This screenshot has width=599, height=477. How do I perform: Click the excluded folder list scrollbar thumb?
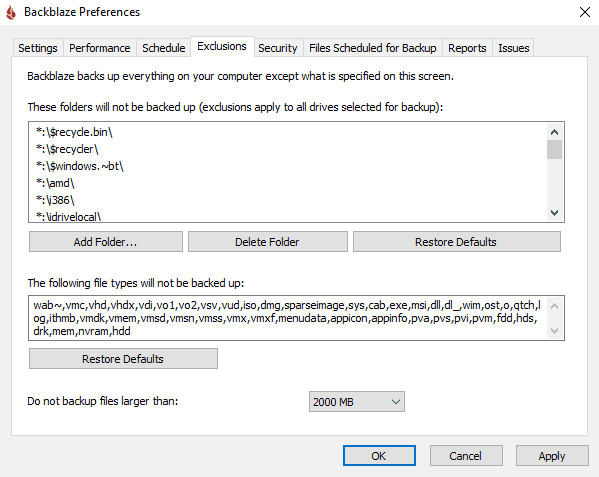click(x=554, y=149)
